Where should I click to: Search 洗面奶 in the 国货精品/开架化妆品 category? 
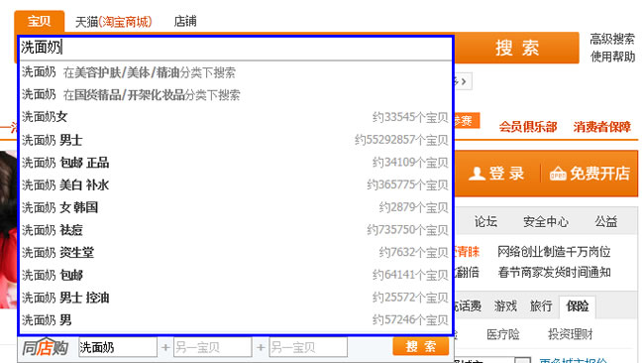pyautogui.click(x=236, y=95)
